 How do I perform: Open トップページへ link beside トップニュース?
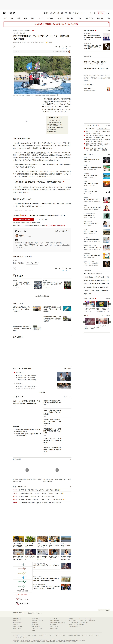(68, 397)
